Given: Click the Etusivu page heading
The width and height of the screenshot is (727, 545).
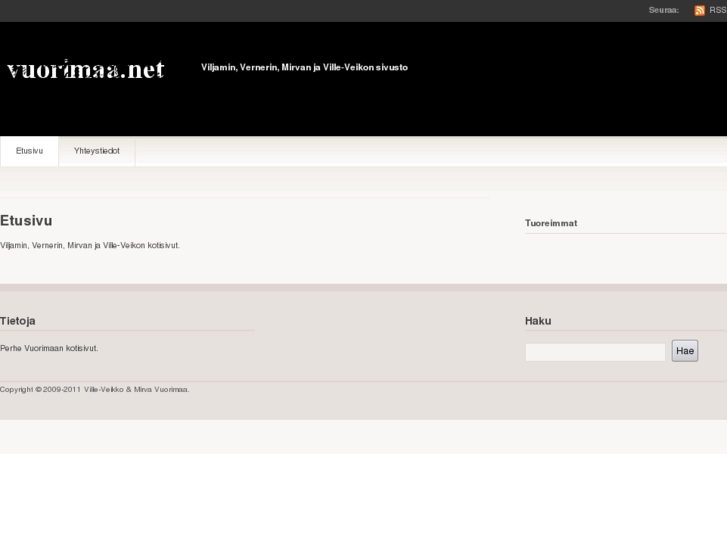Looking at the screenshot, I should [x=26, y=221].
